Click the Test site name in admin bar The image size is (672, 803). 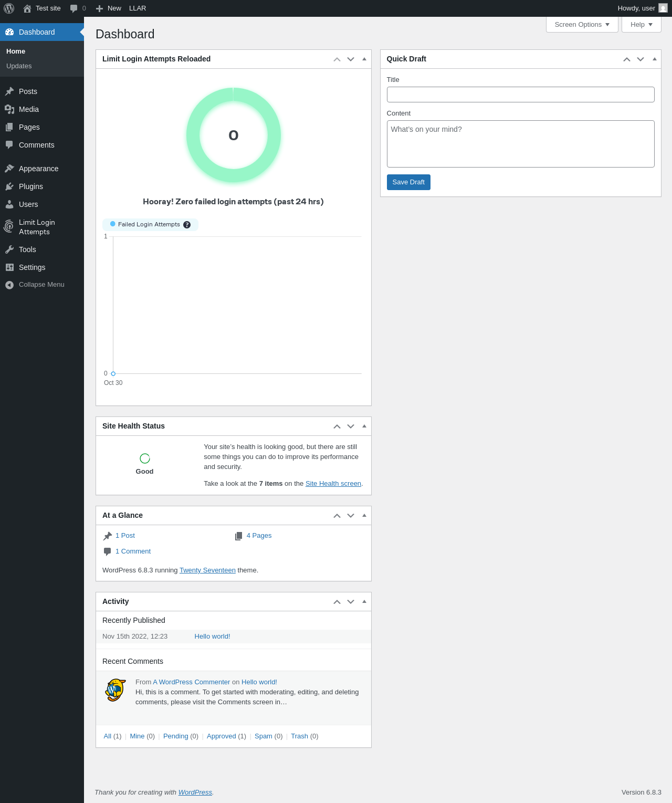tap(48, 8)
